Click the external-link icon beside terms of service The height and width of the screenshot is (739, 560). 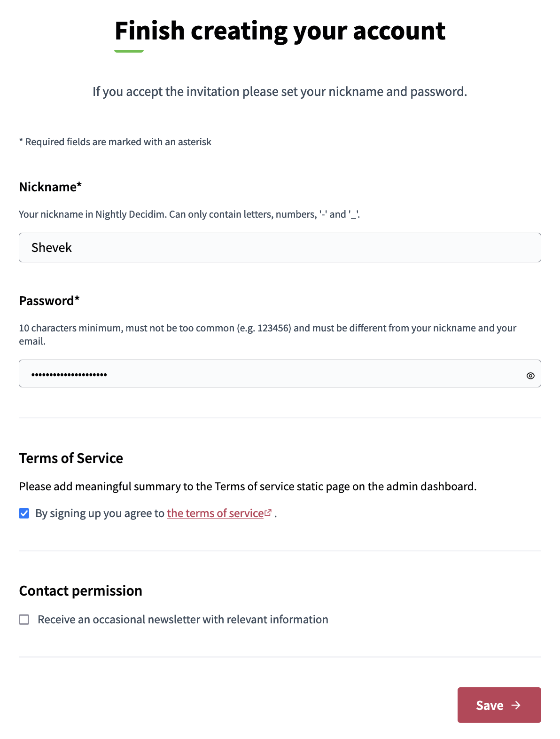[x=268, y=512]
